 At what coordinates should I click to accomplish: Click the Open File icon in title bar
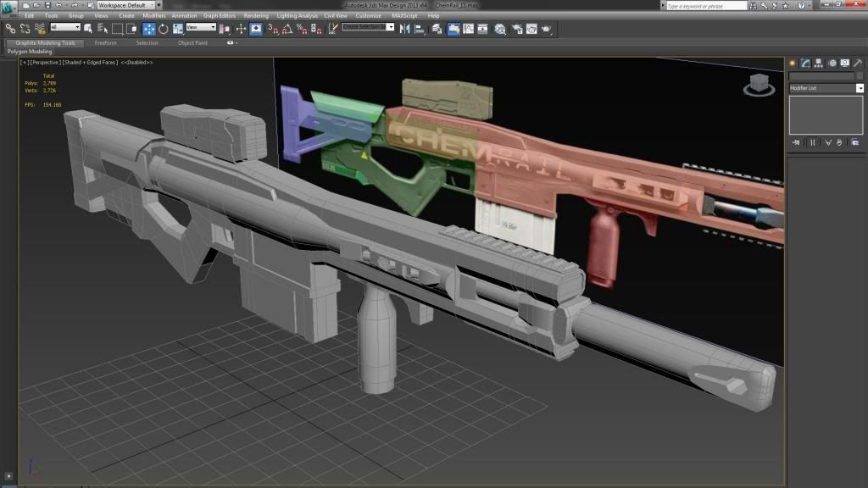coord(36,5)
